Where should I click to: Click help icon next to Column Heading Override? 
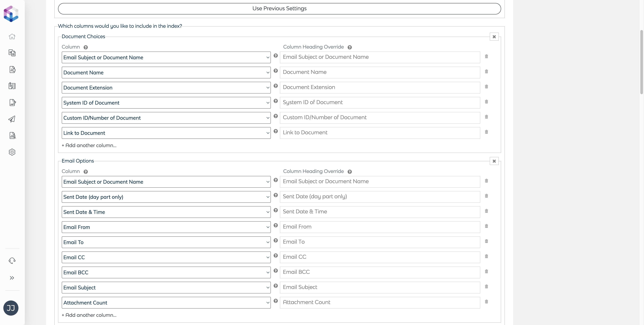(x=350, y=47)
